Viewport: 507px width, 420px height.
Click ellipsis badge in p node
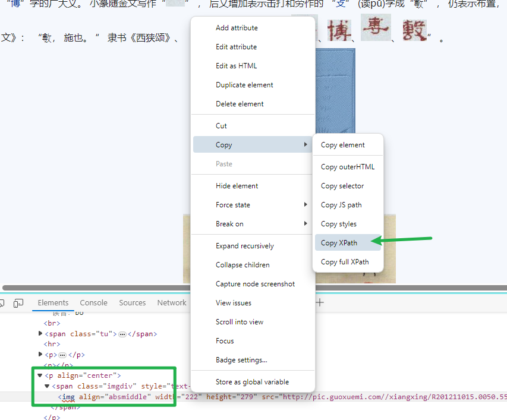tap(62, 355)
